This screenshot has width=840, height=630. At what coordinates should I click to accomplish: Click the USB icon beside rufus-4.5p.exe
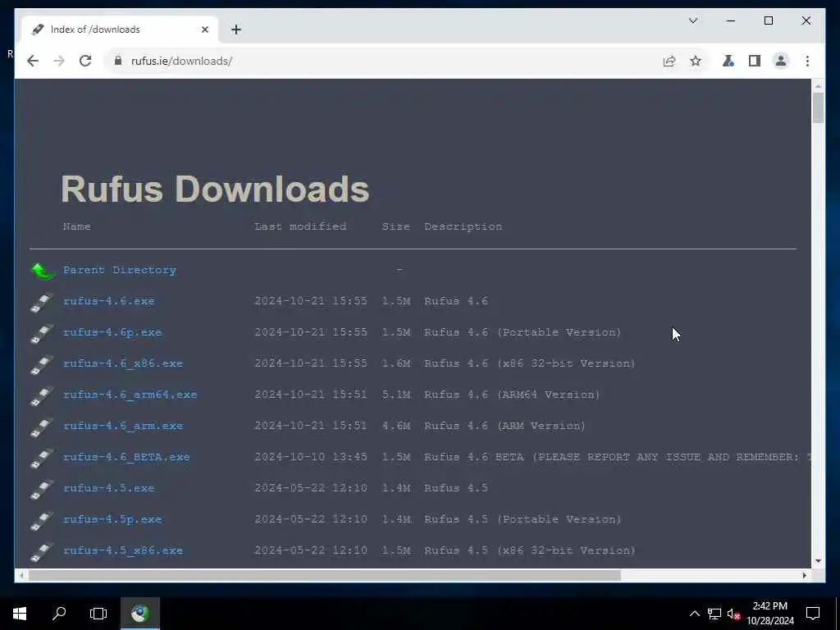tap(42, 520)
